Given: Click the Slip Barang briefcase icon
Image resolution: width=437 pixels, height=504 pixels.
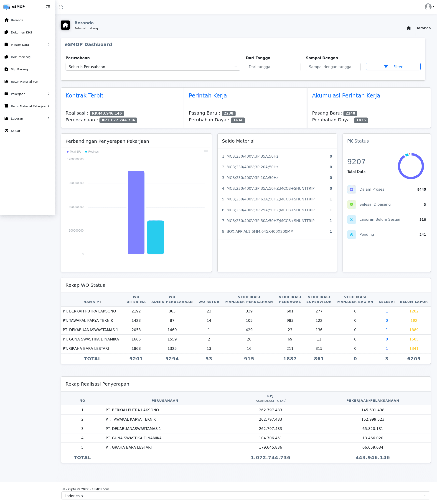Looking at the screenshot, I should click(x=7, y=69).
